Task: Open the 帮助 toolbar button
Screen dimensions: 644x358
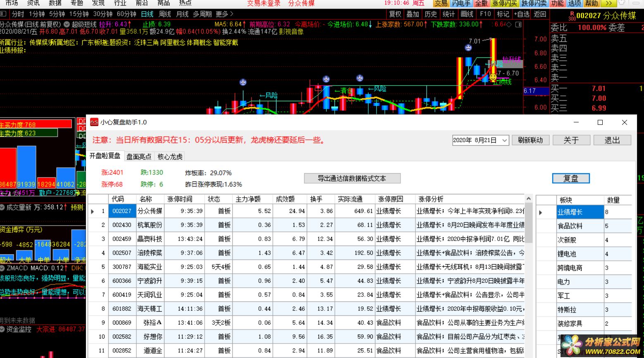Action: pos(591,3)
